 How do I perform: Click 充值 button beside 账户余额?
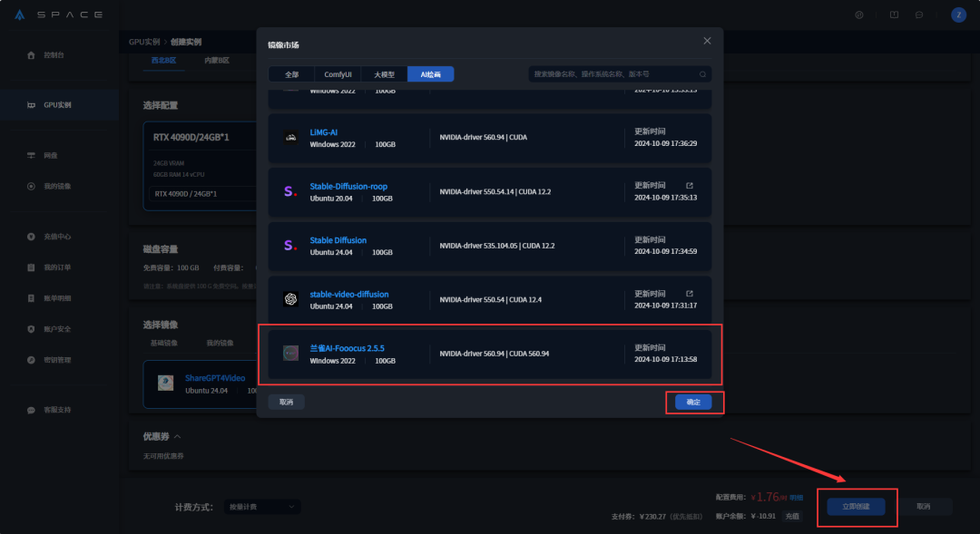click(792, 517)
